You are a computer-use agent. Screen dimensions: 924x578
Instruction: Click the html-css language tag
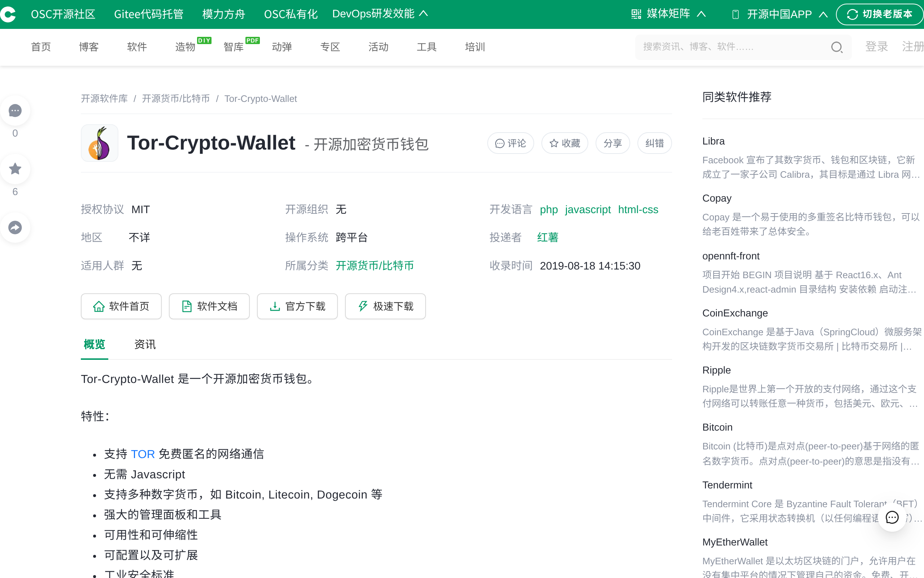click(x=638, y=210)
